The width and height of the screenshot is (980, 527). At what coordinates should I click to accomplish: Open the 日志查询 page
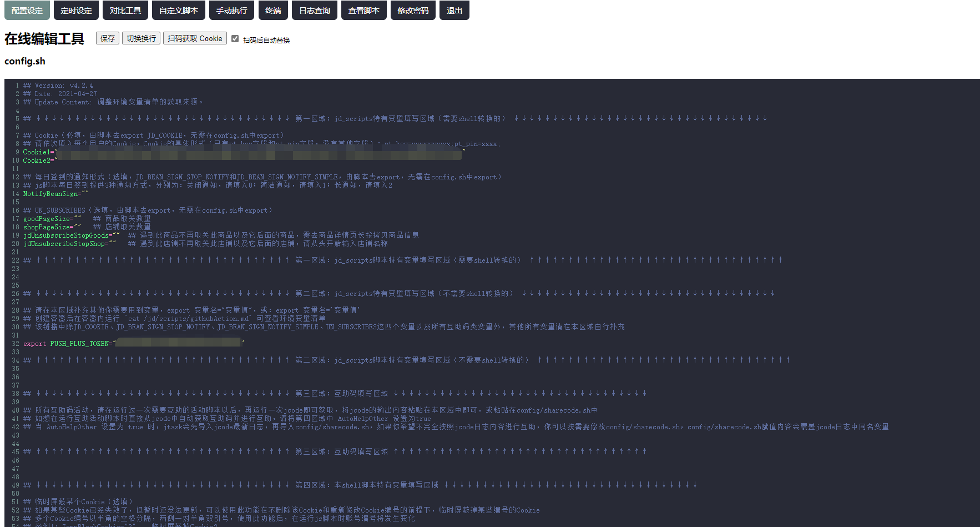click(315, 11)
